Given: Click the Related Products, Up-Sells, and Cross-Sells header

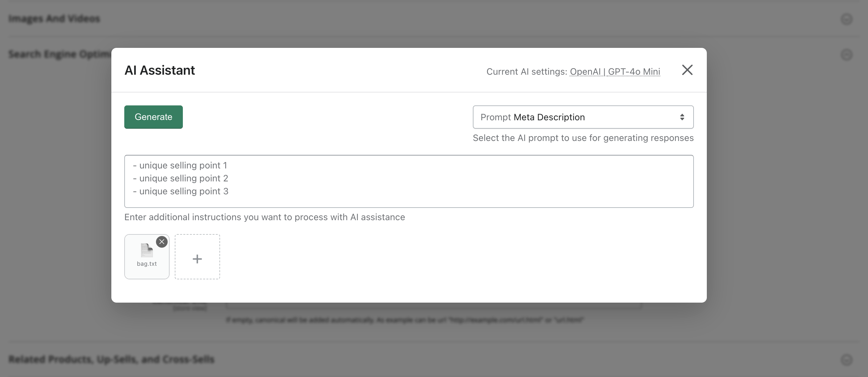Looking at the screenshot, I should tap(111, 359).
